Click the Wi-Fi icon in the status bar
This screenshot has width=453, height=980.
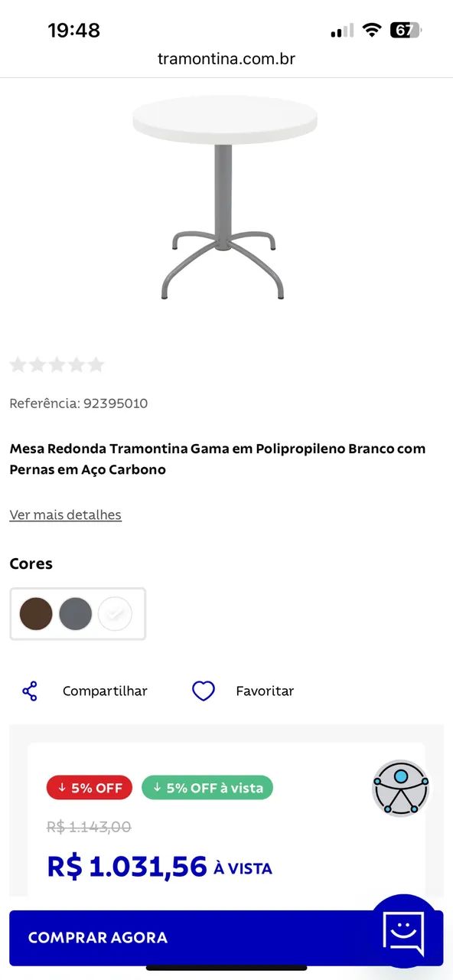(373, 31)
